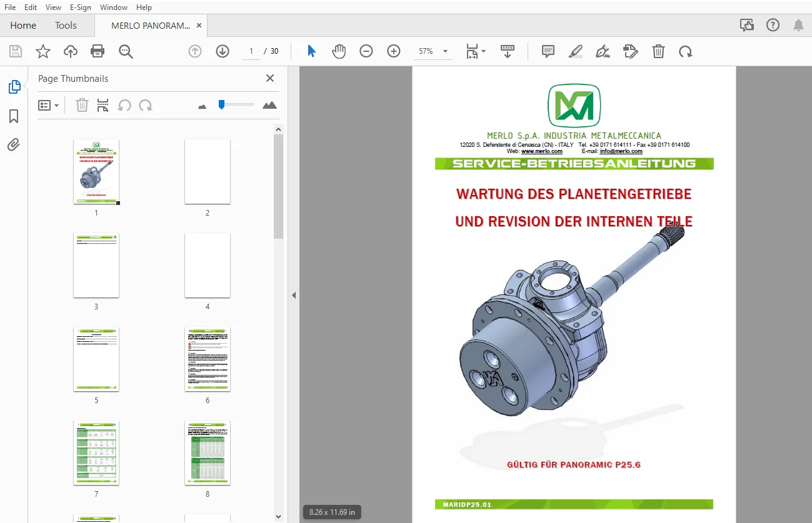
Task: Select page 3 thumbnail
Action: point(96,266)
